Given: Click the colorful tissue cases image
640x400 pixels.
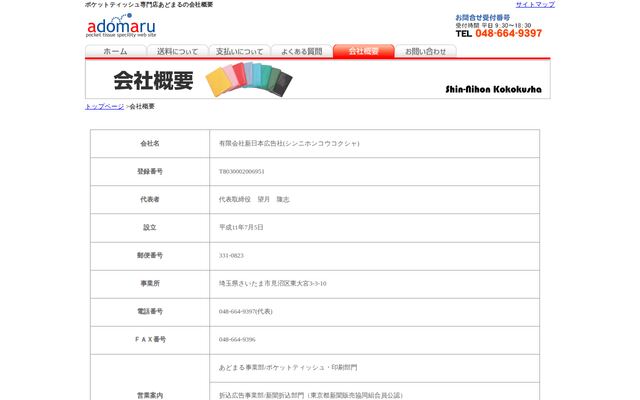Looking at the screenshot, I should (x=249, y=80).
